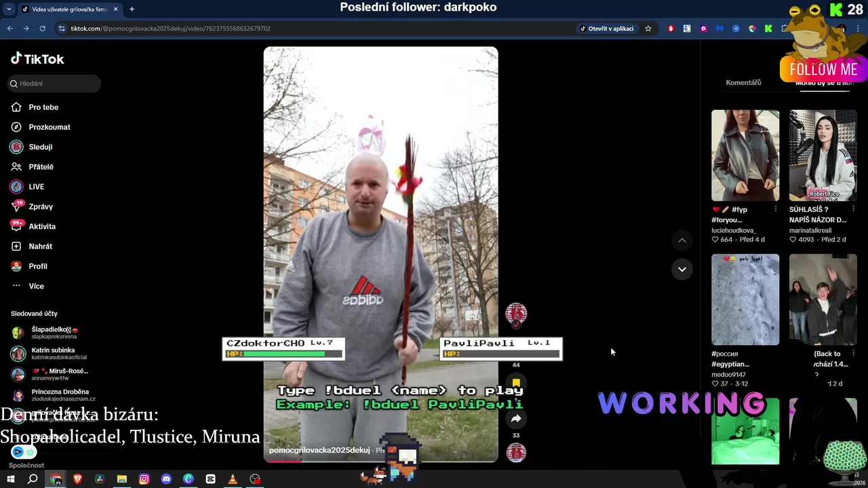Click the #egyptian hashtag caption

(x=730, y=364)
